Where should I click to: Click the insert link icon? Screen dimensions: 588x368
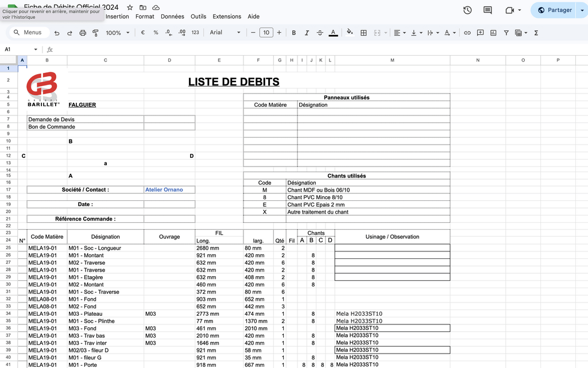(467, 33)
